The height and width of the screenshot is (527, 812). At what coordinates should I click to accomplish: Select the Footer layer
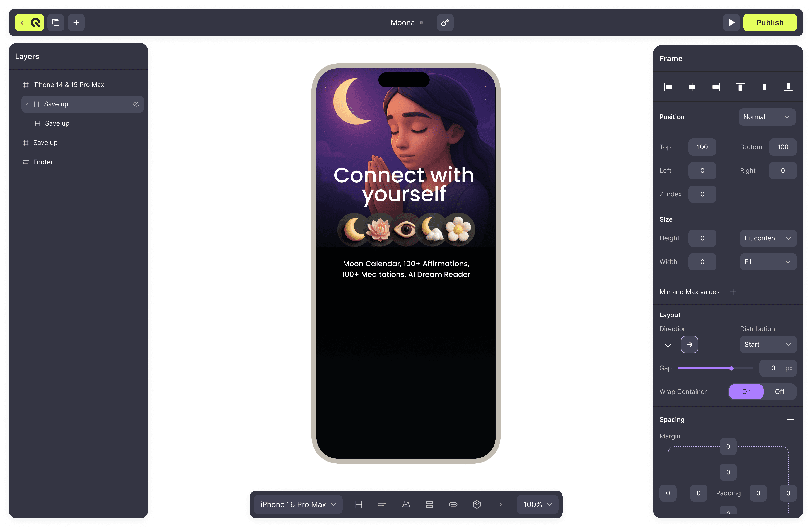coord(43,162)
